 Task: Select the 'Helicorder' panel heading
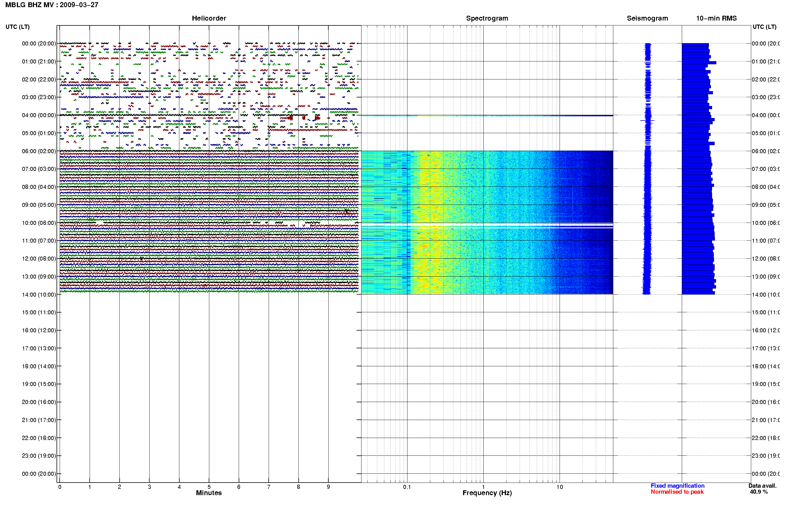tap(209, 19)
